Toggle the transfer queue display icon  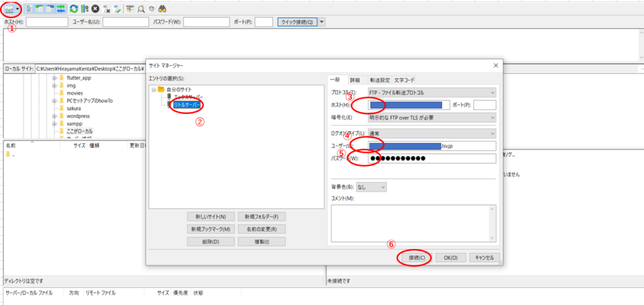61,8
